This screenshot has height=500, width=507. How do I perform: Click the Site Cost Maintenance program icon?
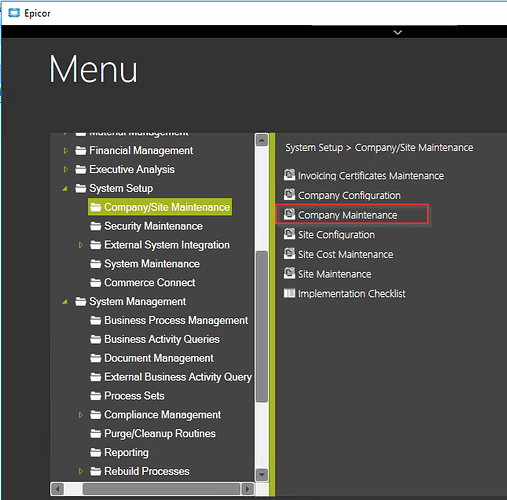(289, 253)
